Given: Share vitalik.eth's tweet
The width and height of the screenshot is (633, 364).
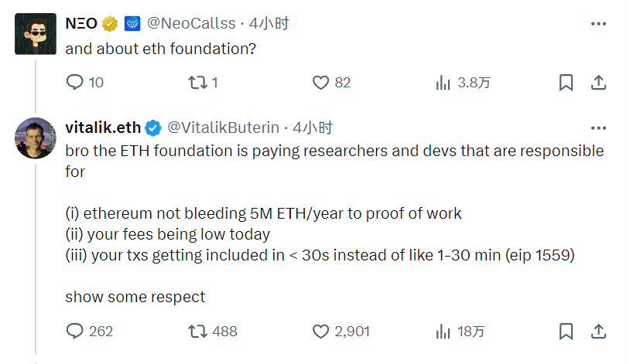Looking at the screenshot, I should point(598,332).
